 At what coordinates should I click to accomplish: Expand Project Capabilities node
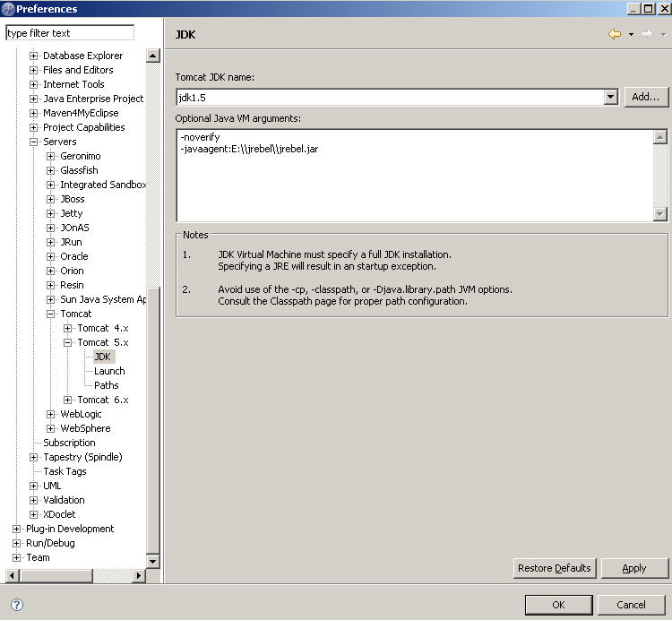[x=33, y=127]
